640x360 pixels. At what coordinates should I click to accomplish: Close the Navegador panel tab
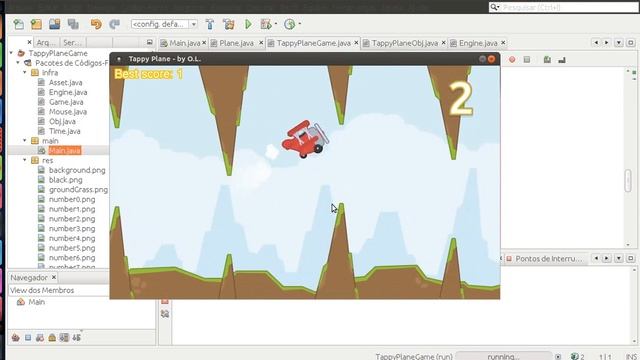pos(54,277)
